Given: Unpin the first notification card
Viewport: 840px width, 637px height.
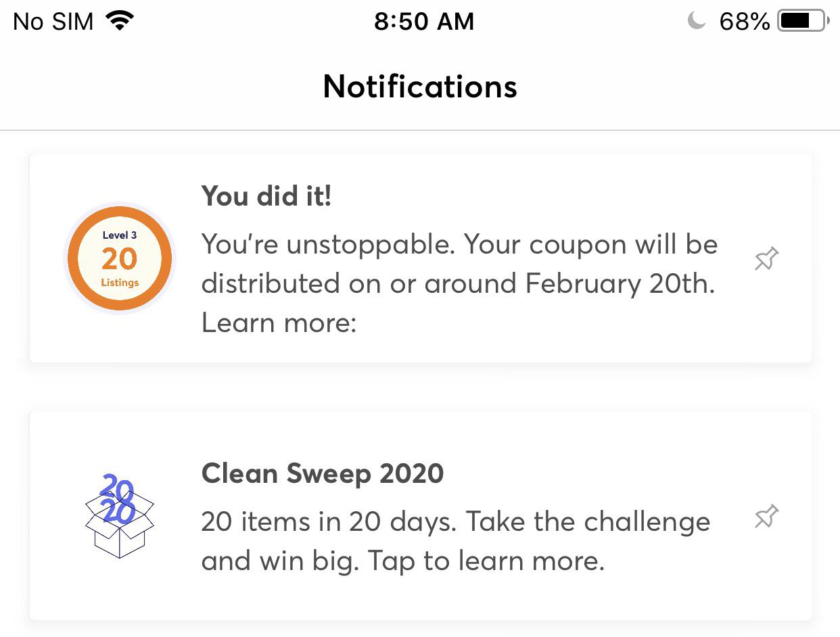Looking at the screenshot, I should click(765, 258).
